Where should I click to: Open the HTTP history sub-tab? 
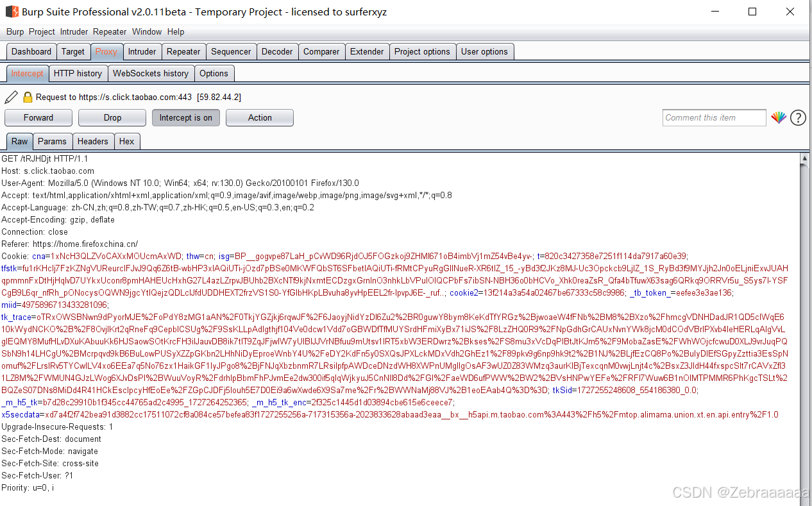(78, 73)
